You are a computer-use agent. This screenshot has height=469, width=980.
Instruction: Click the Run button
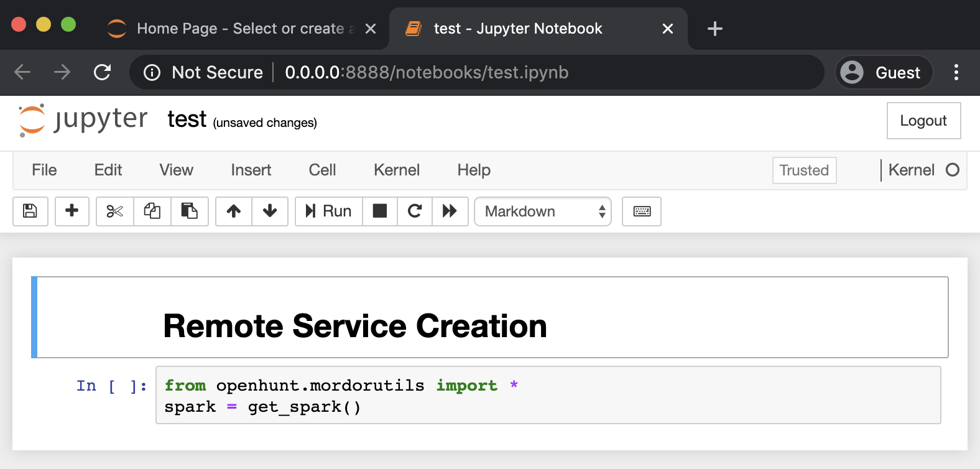tap(329, 211)
